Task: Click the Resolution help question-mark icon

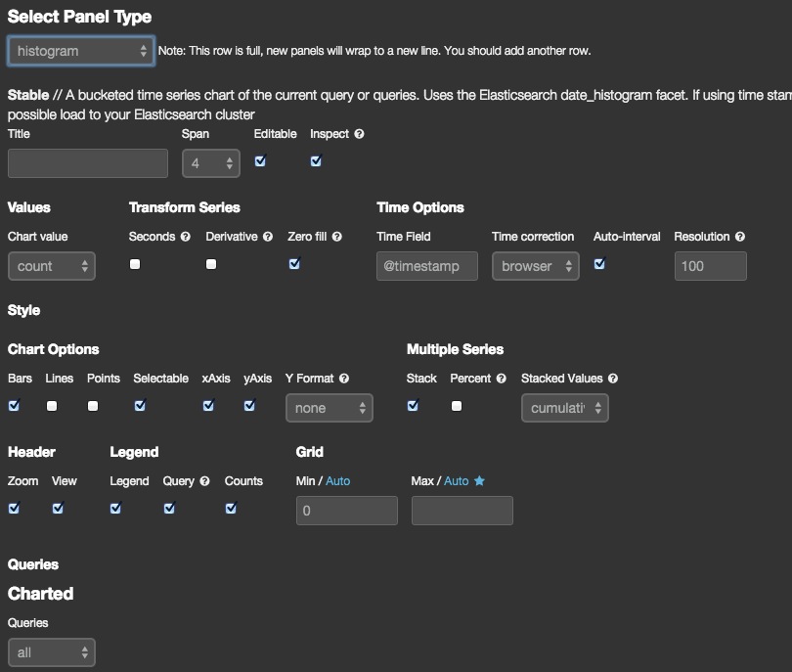Action: pos(739,237)
